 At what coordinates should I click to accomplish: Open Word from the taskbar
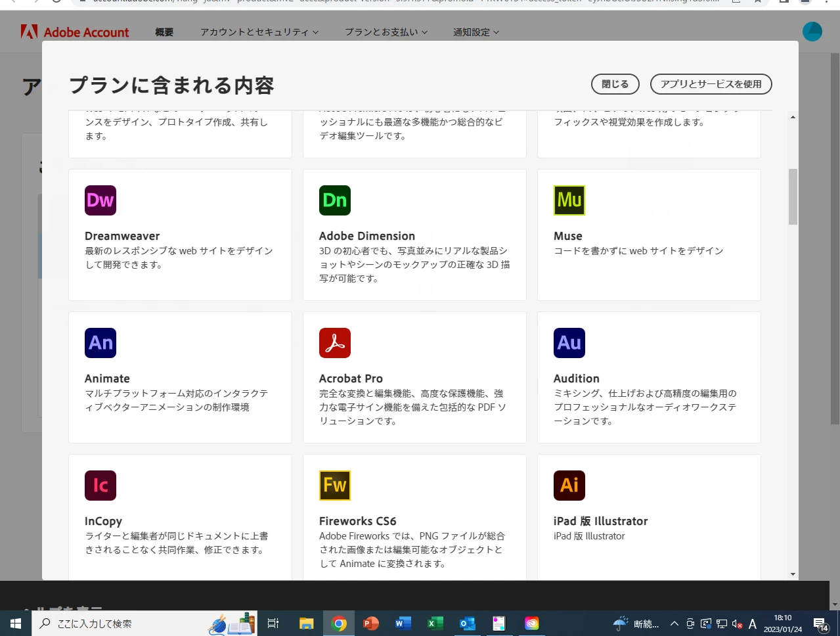(403, 624)
